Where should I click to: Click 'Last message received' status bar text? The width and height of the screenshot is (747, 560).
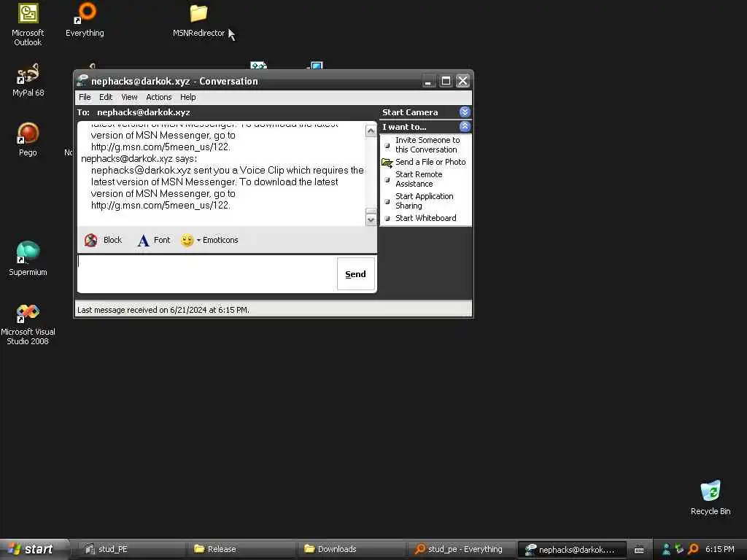[x=163, y=310]
